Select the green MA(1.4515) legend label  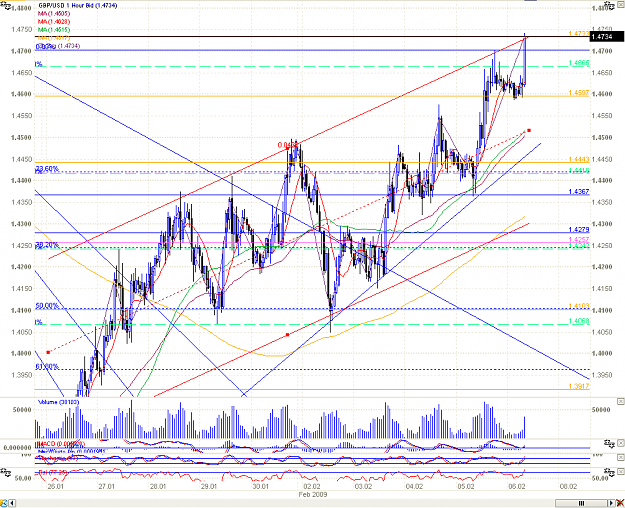(54, 30)
